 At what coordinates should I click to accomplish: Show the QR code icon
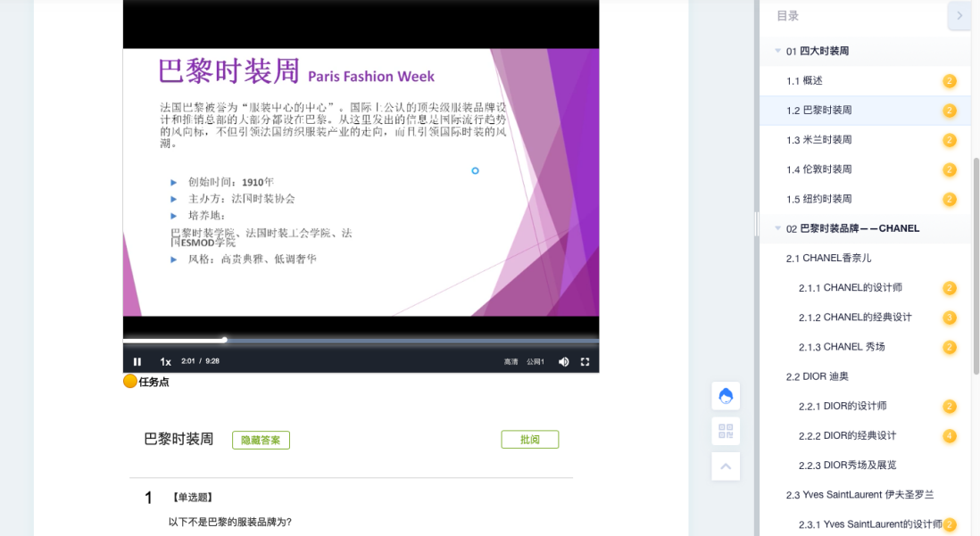click(x=726, y=432)
